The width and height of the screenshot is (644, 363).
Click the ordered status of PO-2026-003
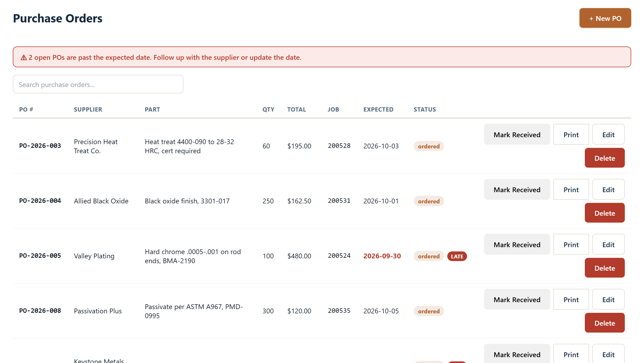[429, 146]
